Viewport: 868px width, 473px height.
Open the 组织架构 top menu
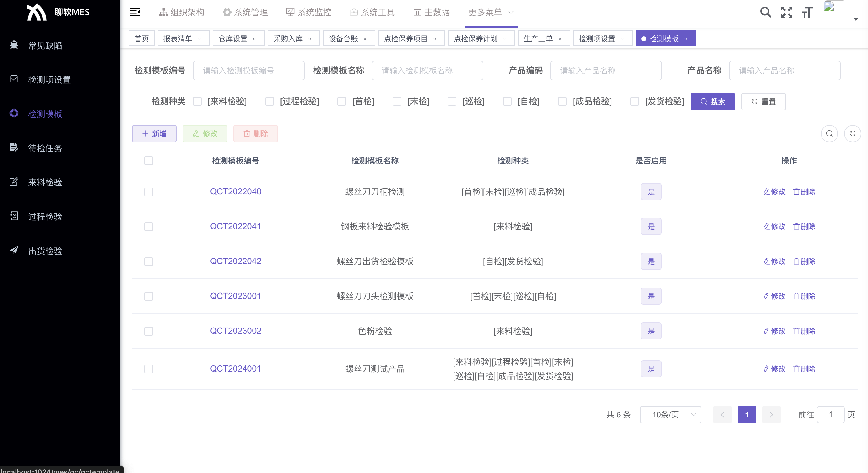coord(182,13)
